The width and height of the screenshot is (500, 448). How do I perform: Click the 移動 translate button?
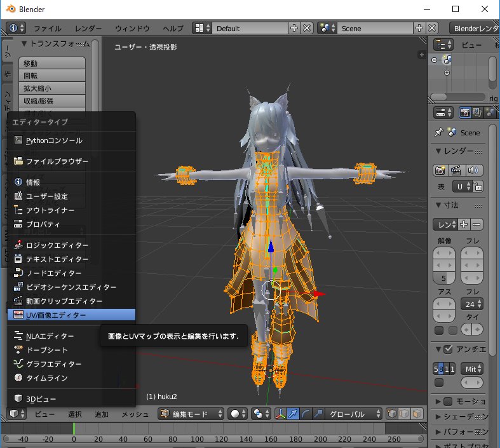coord(52,64)
